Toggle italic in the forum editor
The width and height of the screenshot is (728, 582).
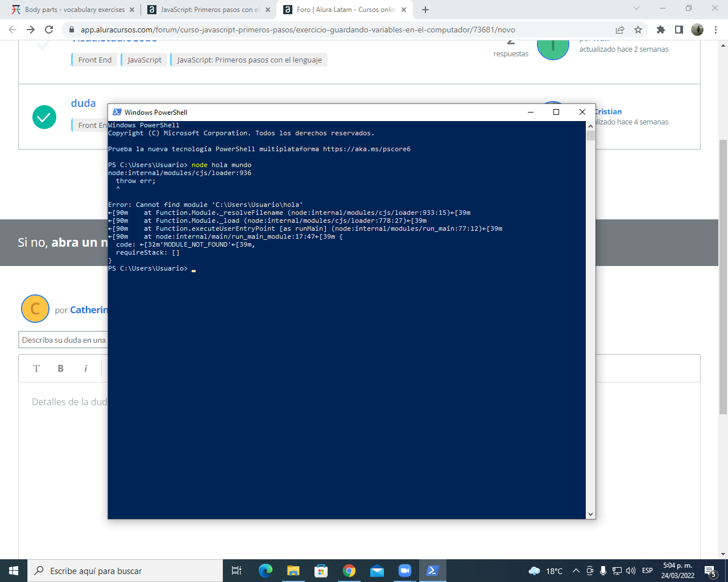click(86, 368)
